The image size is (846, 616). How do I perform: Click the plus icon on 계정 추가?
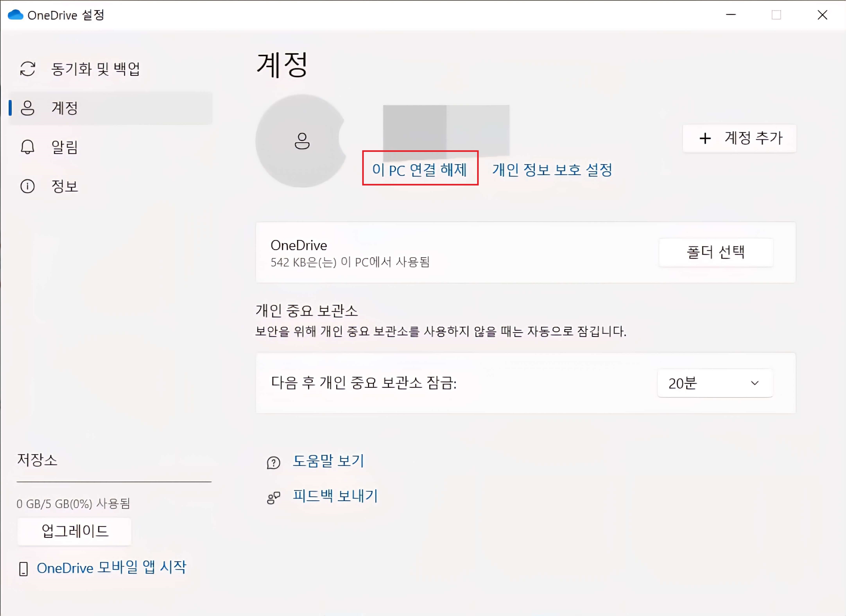705,138
